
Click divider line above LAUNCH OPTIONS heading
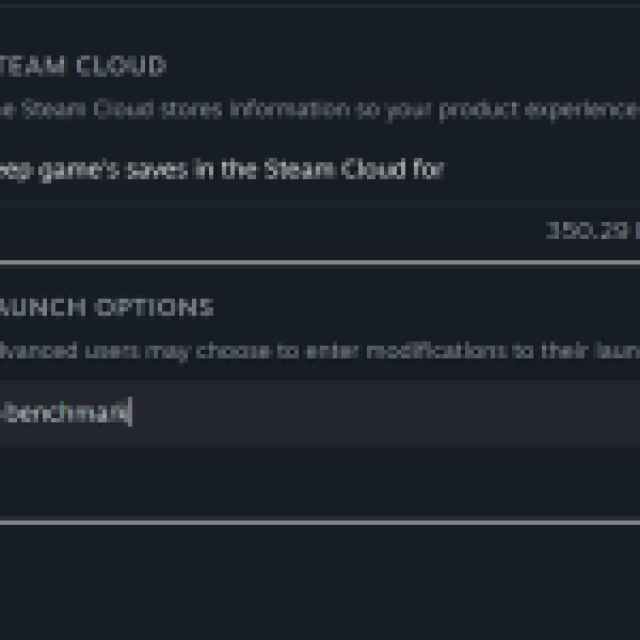320,263
